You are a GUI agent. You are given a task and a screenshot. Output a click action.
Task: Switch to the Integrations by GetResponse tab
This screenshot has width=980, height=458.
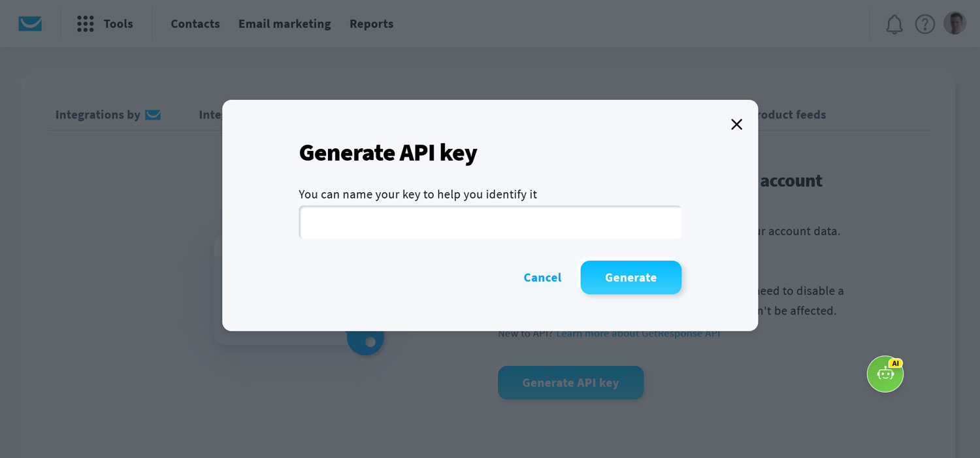pos(108,115)
